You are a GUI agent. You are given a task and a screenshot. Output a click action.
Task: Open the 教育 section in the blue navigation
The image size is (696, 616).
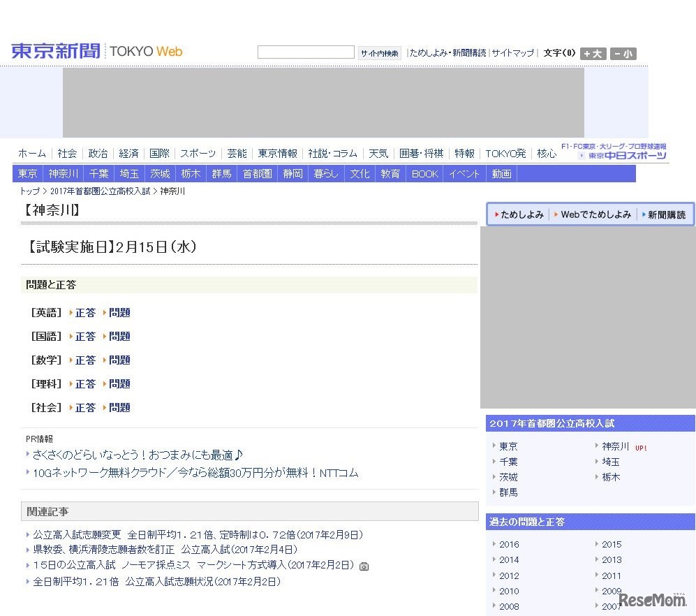click(x=390, y=174)
